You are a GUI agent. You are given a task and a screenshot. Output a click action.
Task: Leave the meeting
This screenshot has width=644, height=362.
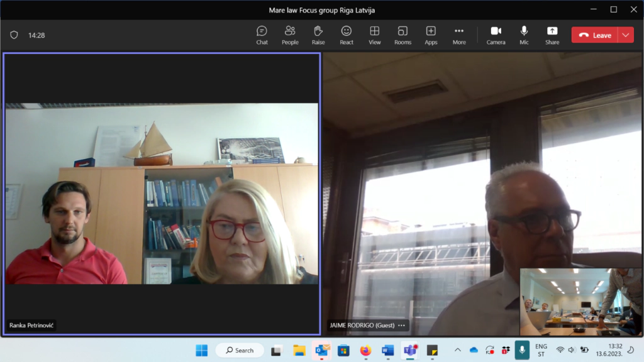coord(595,35)
